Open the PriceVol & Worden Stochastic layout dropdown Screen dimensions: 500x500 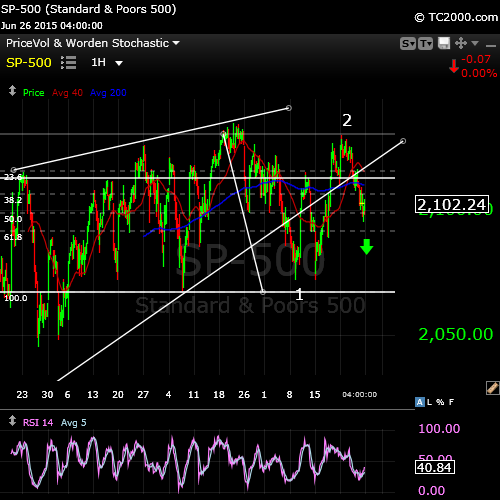[93, 43]
